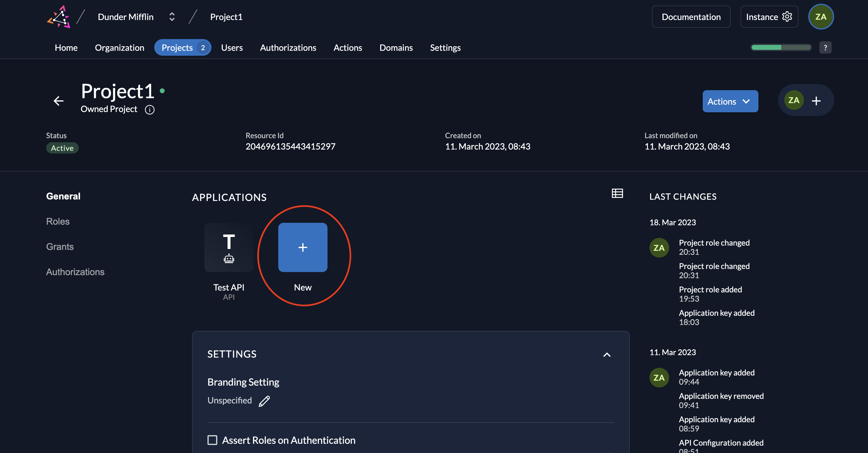Click the New application button
This screenshot has height=453, width=868.
coord(303,247)
